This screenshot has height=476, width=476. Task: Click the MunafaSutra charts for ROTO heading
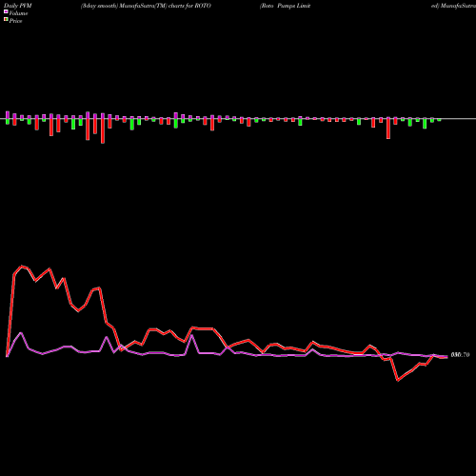pos(146,6)
